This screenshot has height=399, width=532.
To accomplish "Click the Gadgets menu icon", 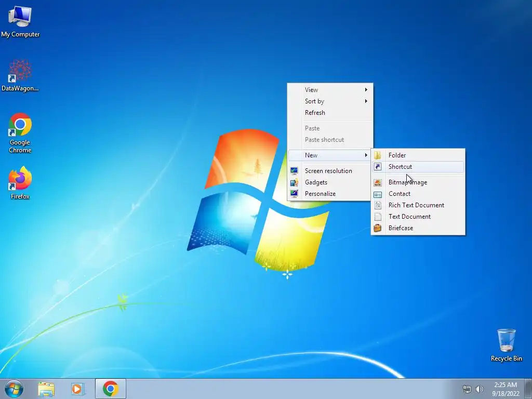I will click(x=294, y=182).
